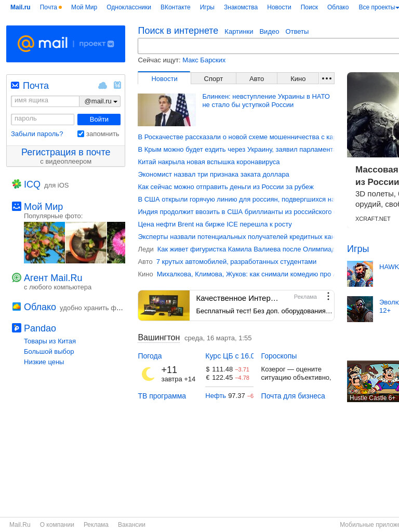Switch to the Спорт tab
Screen dimensions: 399x532
tap(214, 78)
